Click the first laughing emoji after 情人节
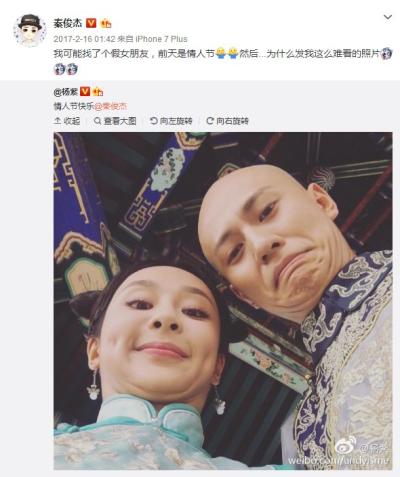This screenshot has height=477, width=400. pyautogui.click(x=221, y=53)
